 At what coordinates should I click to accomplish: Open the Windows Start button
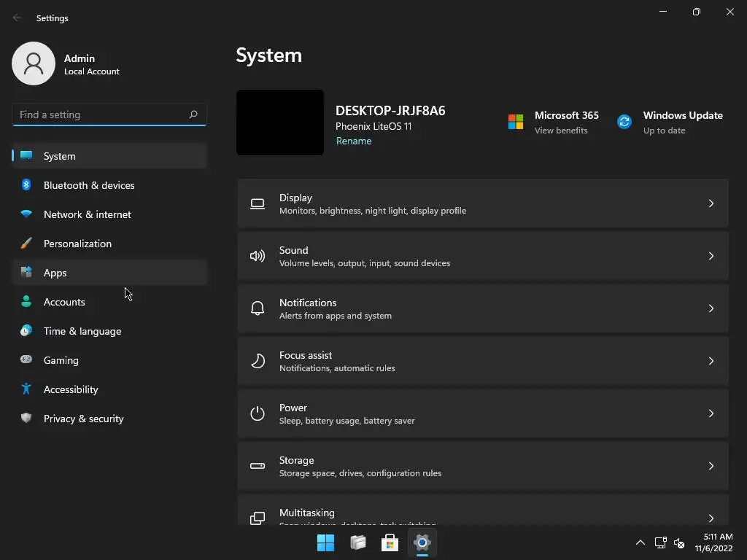pos(326,542)
